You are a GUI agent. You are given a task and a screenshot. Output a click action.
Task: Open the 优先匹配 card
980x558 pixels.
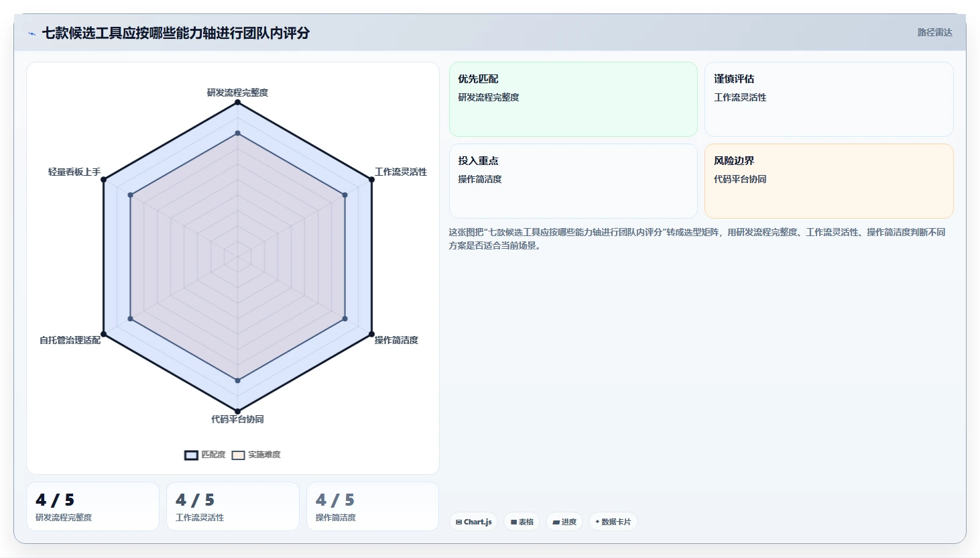tap(573, 99)
